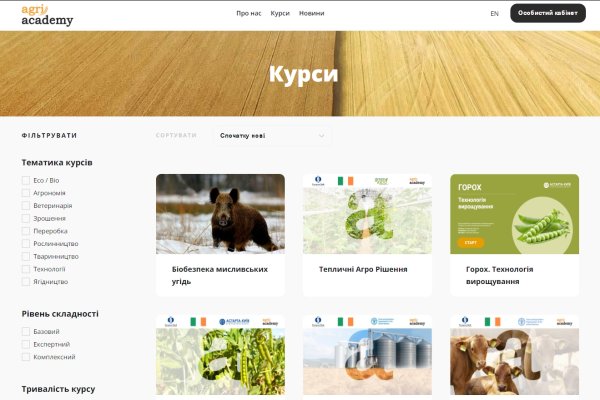600x400 pixels.
Task: Open Особистий кабінет
Action: click(x=548, y=13)
